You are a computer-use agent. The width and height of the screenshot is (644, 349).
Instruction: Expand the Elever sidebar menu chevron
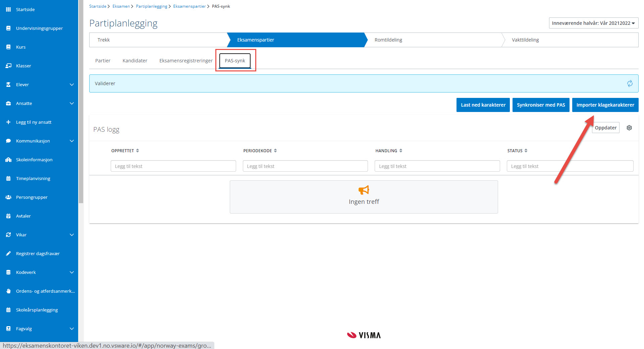point(71,84)
